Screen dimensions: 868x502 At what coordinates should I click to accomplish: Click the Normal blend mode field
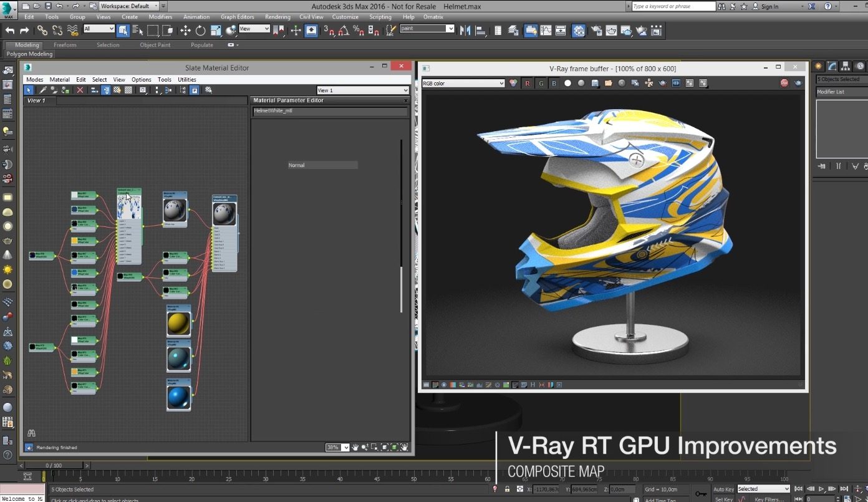[323, 165]
